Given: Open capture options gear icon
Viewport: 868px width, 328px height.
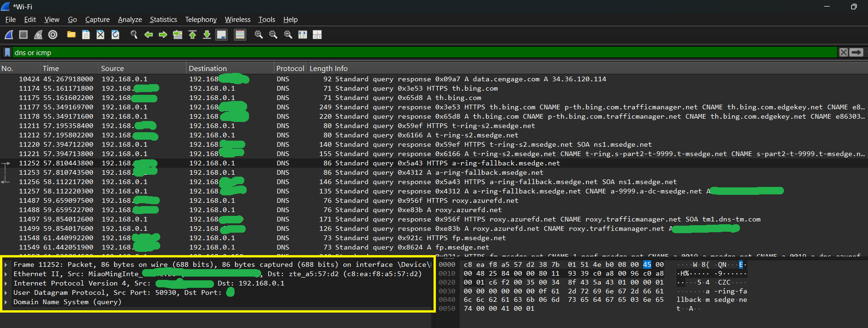Looking at the screenshot, I should (53, 35).
